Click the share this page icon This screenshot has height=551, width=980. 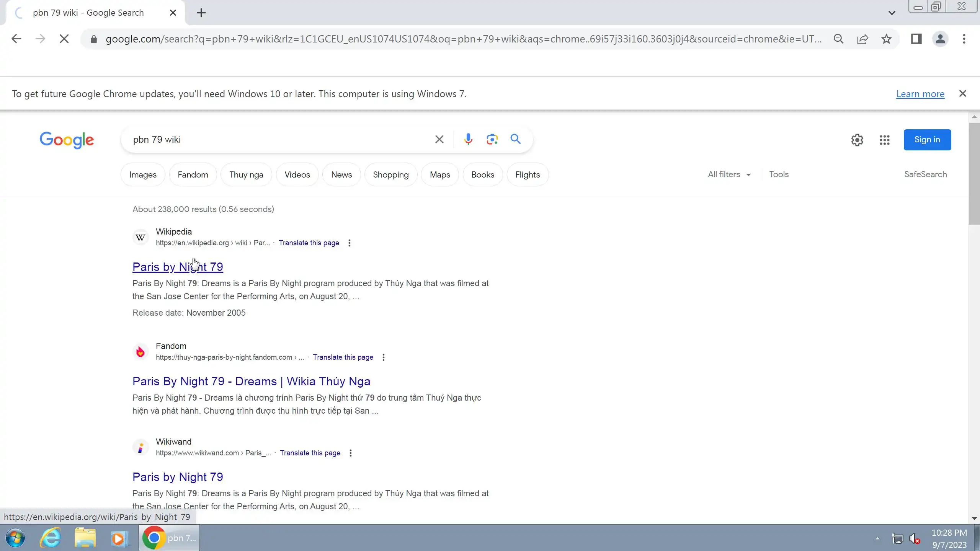pyautogui.click(x=862, y=39)
